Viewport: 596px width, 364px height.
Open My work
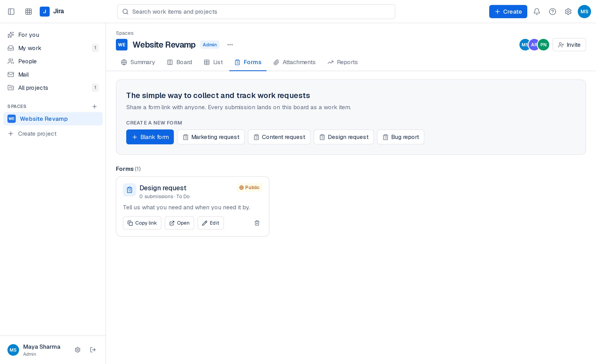pos(53,48)
